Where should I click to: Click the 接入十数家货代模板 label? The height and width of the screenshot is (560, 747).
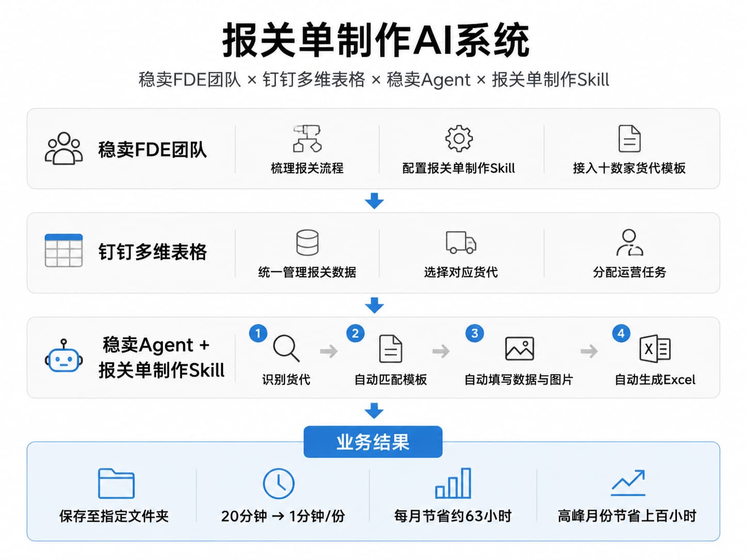(629, 168)
